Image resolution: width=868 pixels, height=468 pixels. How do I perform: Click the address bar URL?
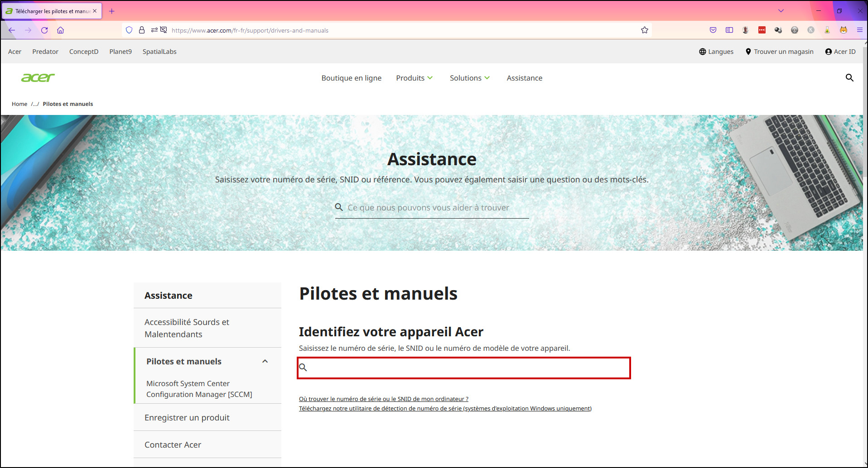click(x=250, y=30)
